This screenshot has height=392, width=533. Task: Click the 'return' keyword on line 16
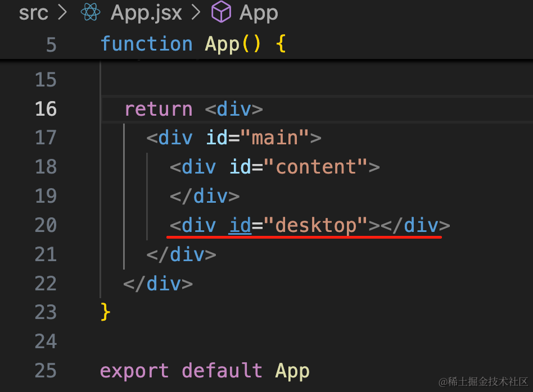159,110
